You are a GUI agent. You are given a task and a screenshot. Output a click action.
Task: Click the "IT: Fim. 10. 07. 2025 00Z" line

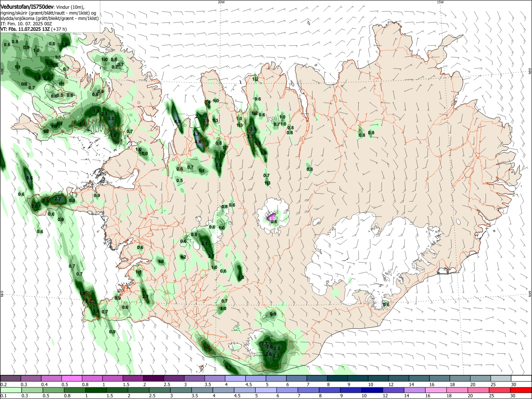(x=26, y=24)
